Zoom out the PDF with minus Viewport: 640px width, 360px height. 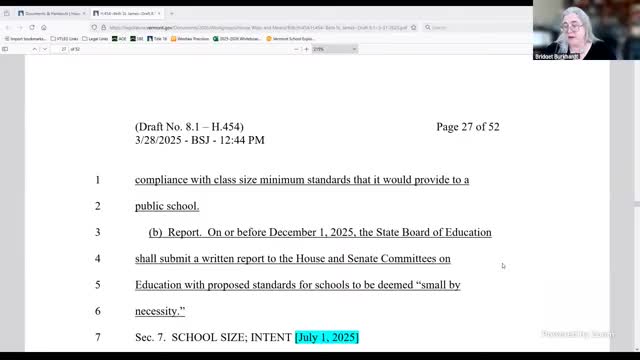click(296, 49)
